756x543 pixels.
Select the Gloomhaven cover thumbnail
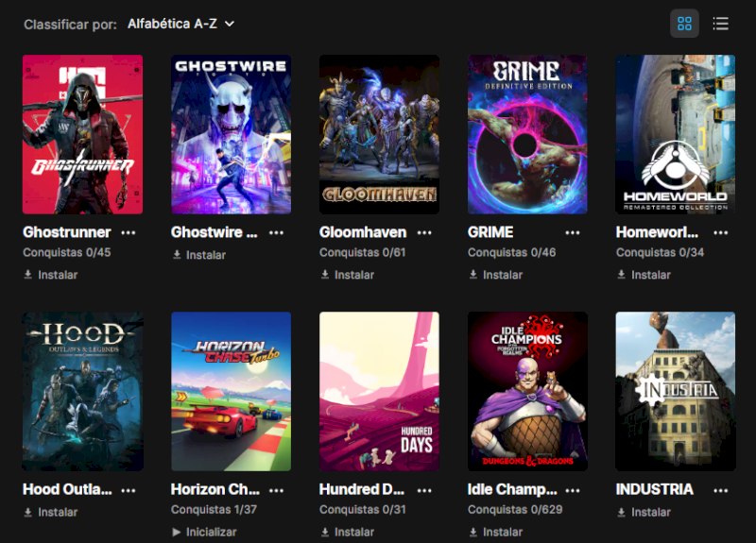(379, 134)
